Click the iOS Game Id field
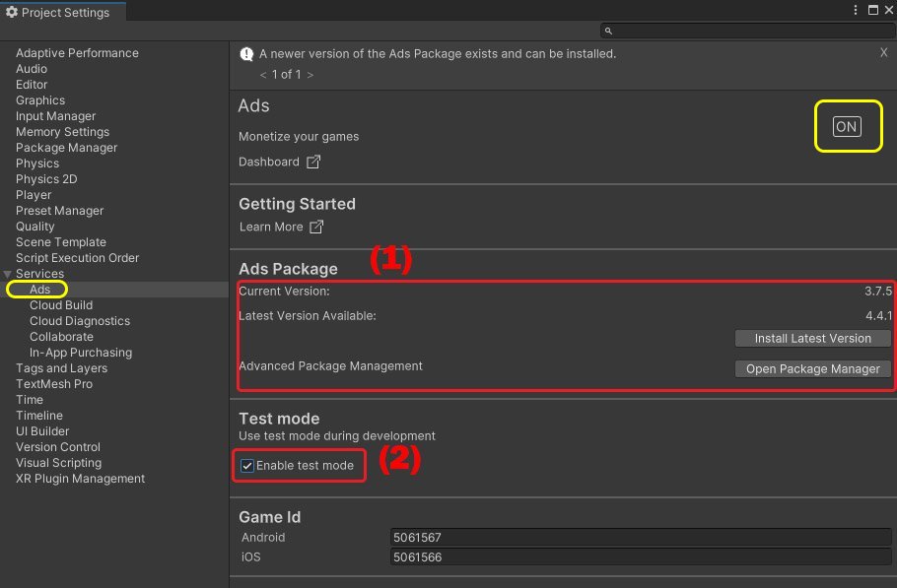Viewport: 897px width, 588px height. [641, 556]
